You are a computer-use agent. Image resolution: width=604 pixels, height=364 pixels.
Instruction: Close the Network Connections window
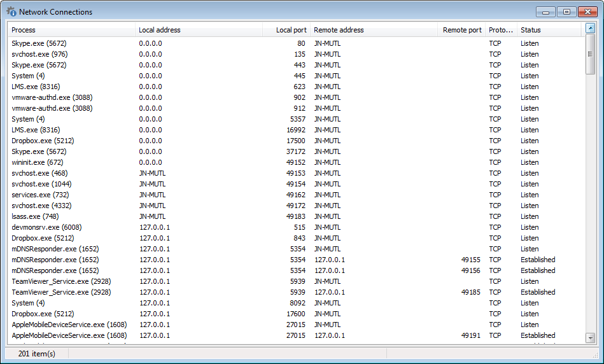tap(587, 12)
